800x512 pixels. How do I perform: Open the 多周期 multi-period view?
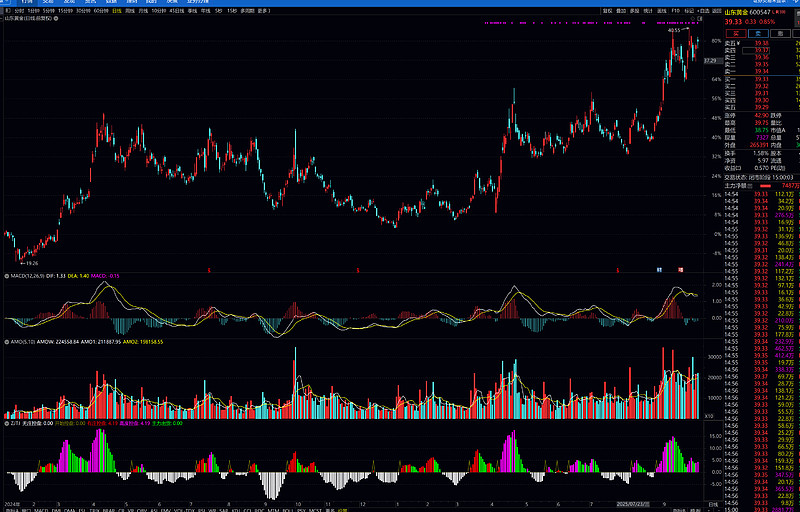pyautogui.click(x=247, y=11)
